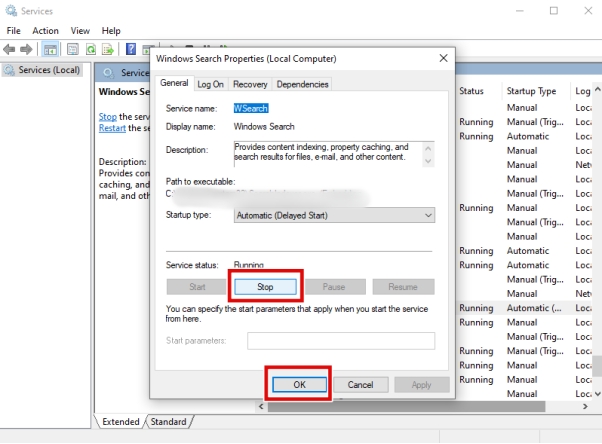Click the Restart service link
This screenshot has height=444, width=602.
tap(111, 128)
